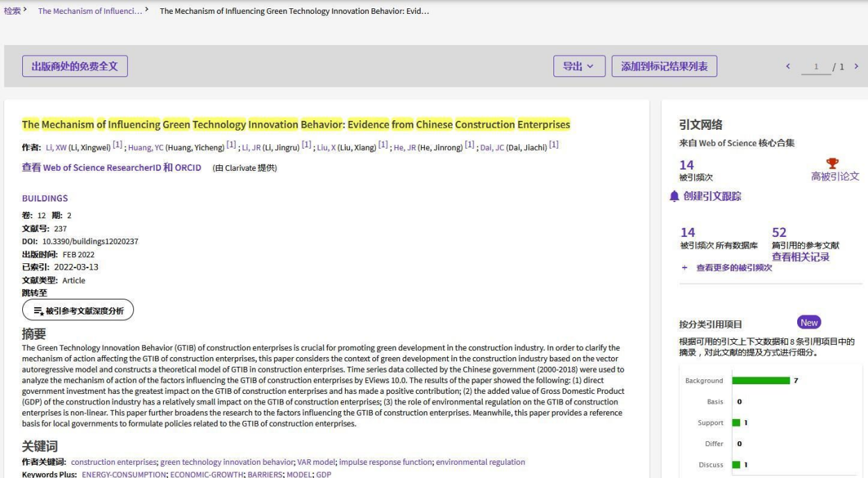Open the 导出 export dropdown
Image resolution: width=868 pixels, height=478 pixels.
(x=578, y=67)
